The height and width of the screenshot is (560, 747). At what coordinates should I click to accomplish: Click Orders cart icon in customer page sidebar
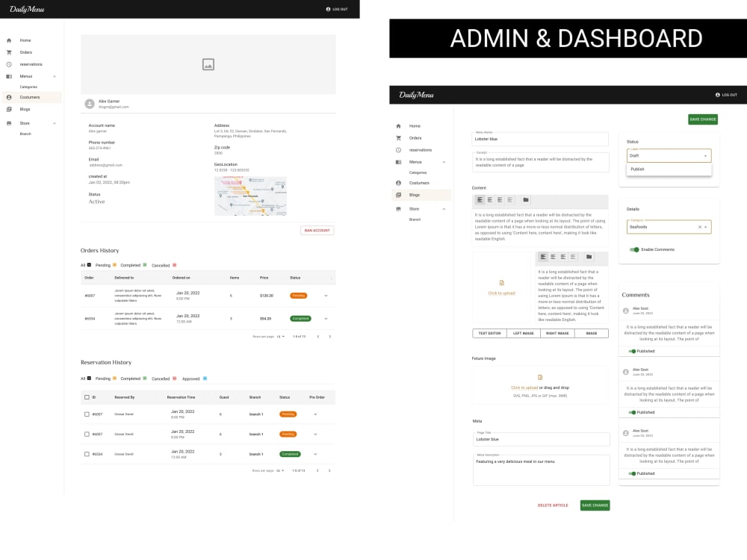pos(9,52)
